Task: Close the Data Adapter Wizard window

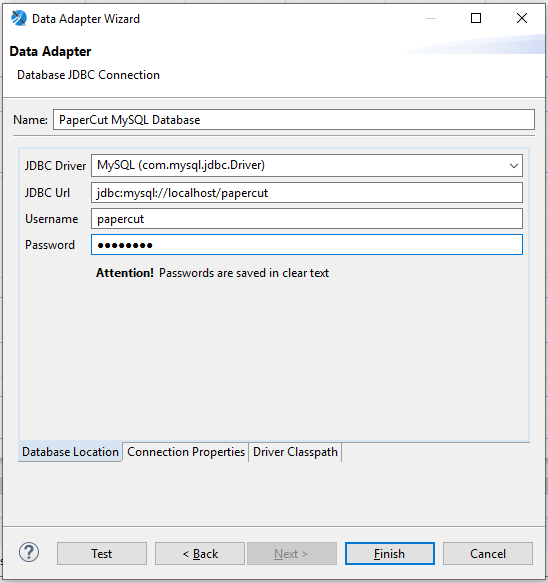Action: click(x=522, y=18)
